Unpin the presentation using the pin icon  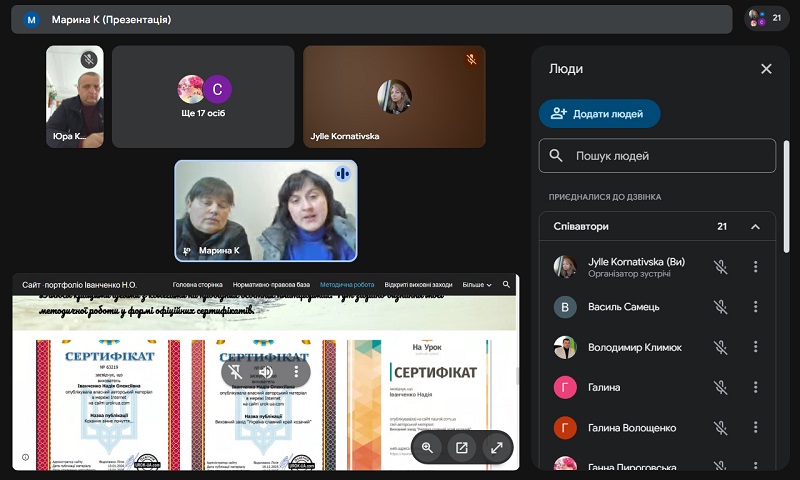coord(236,372)
